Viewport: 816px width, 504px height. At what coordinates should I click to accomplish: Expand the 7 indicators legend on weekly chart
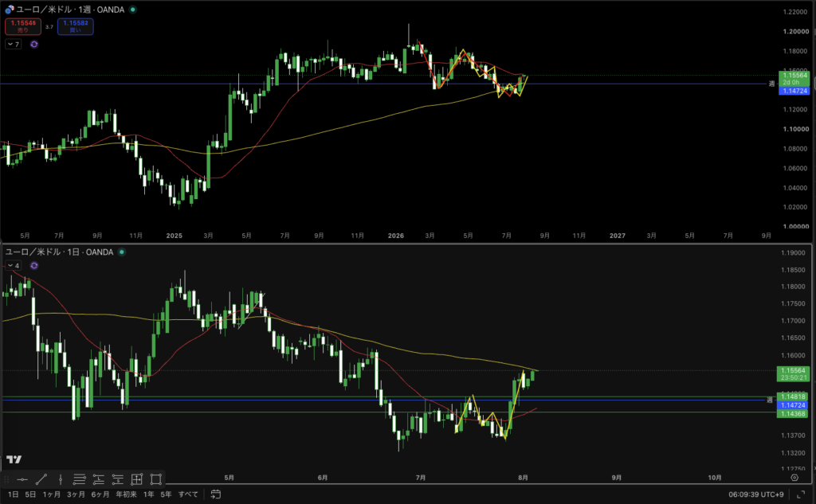14,45
